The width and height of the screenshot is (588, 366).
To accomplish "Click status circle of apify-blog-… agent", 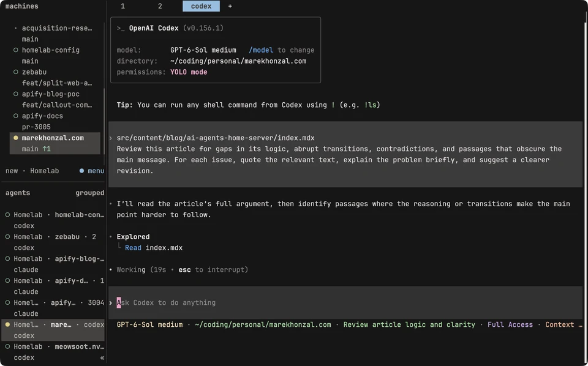I will (x=7, y=258).
